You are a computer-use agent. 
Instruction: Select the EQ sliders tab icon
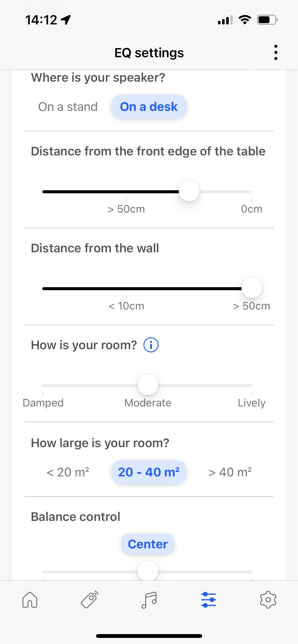click(209, 599)
